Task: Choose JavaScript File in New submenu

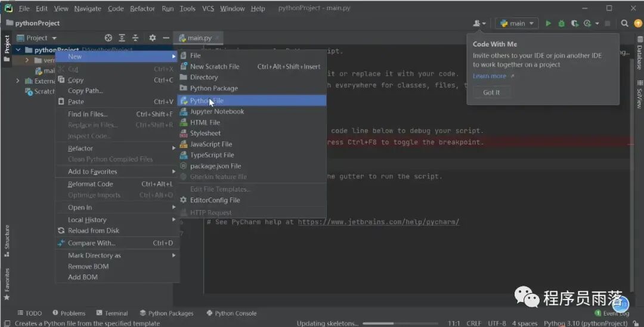Action: coord(252,144)
